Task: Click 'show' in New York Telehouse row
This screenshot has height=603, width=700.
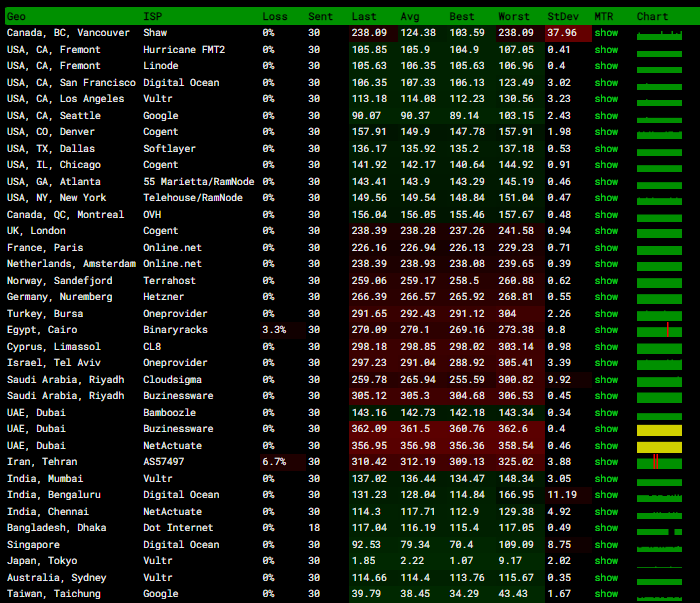Action: tap(606, 198)
